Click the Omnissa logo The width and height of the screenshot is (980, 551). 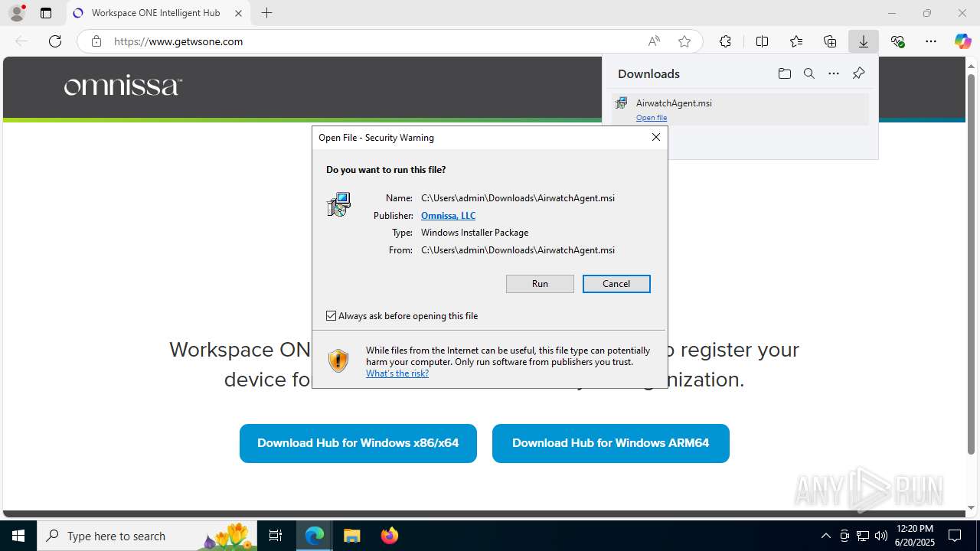tap(122, 86)
